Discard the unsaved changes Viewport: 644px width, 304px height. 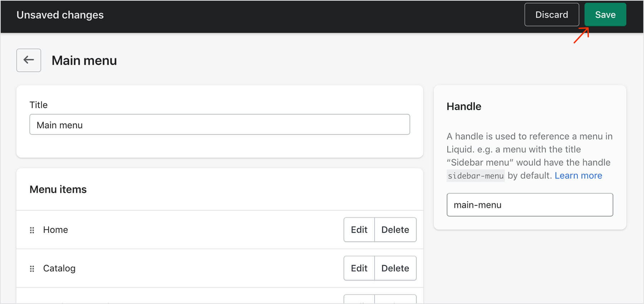(x=551, y=15)
